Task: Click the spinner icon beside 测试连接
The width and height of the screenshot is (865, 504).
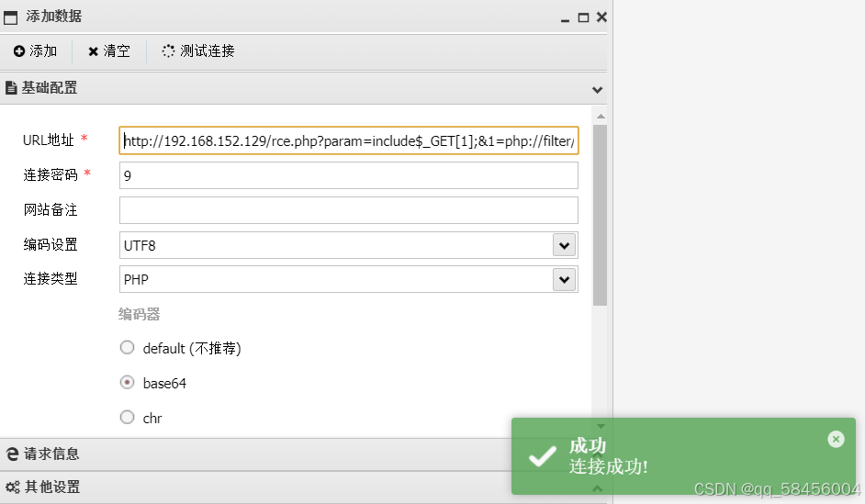Action: (x=168, y=51)
